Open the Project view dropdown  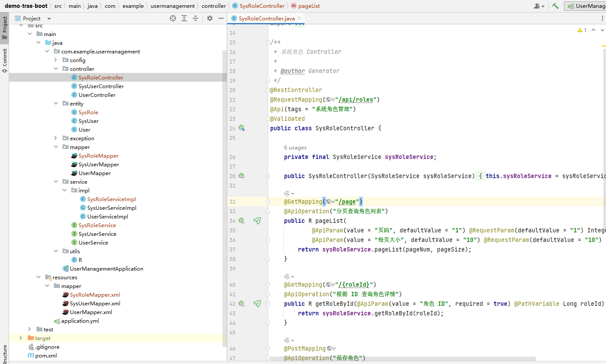[x=49, y=19]
